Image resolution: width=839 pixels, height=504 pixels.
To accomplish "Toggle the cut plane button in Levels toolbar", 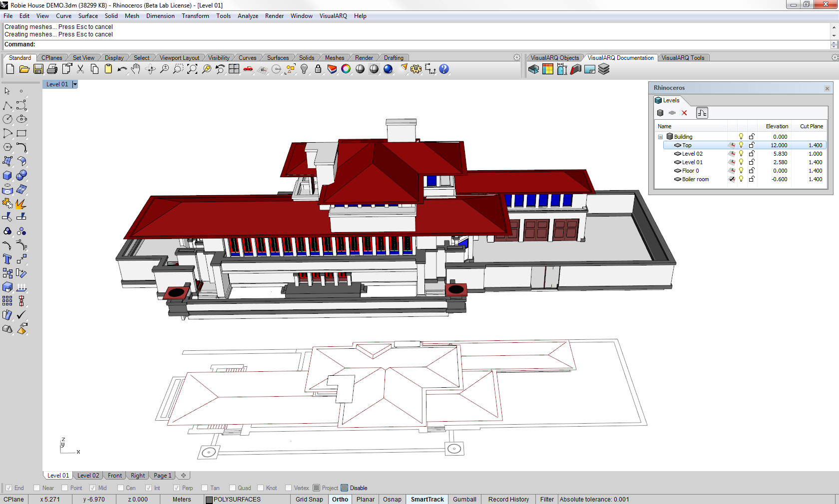I will click(702, 113).
